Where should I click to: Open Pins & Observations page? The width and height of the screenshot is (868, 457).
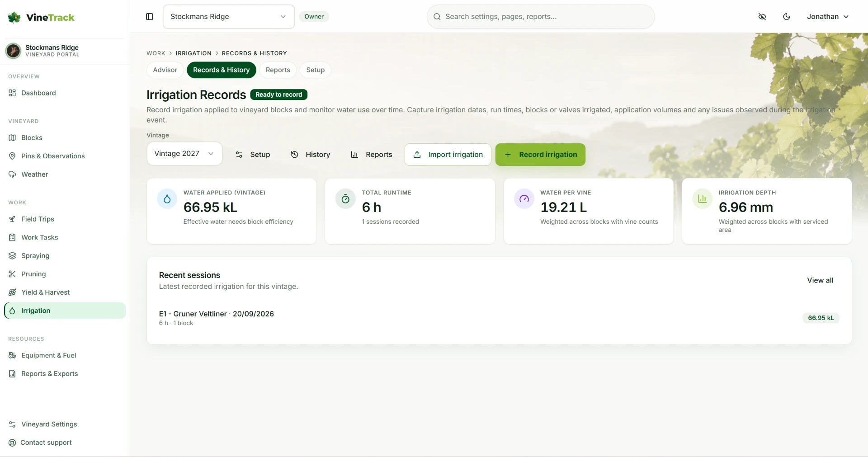[65, 156]
